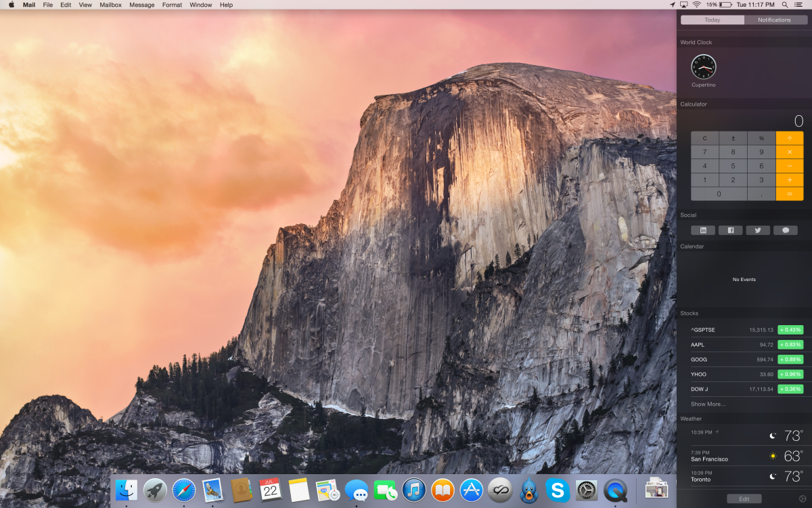This screenshot has width=812, height=508.
Task: Open the AirPlay display menu
Action: [x=683, y=5]
